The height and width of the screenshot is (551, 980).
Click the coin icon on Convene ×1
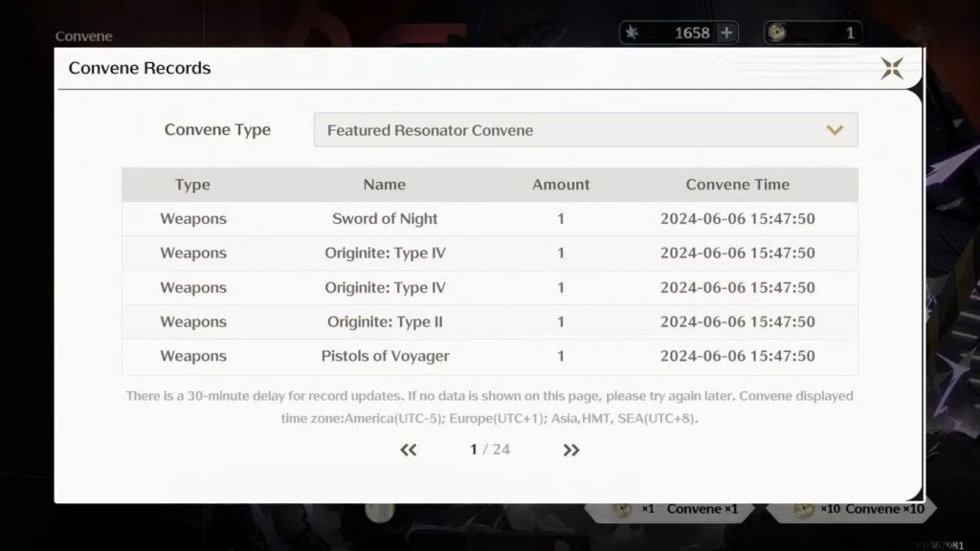point(621,509)
